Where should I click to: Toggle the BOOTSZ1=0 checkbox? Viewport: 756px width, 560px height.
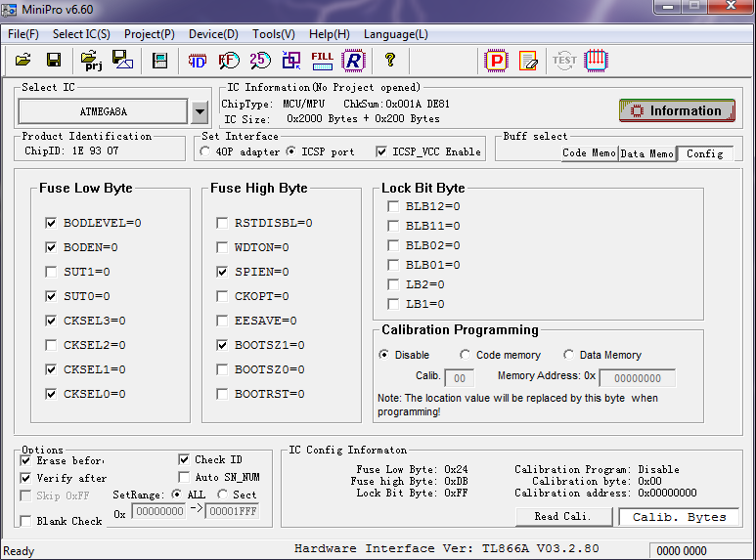tap(222, 345)
